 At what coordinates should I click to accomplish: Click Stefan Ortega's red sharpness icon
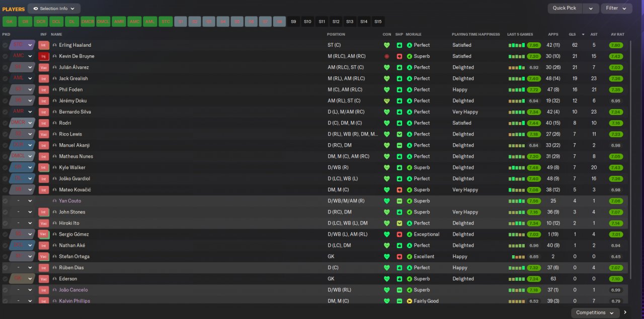(x=399, y=257)
